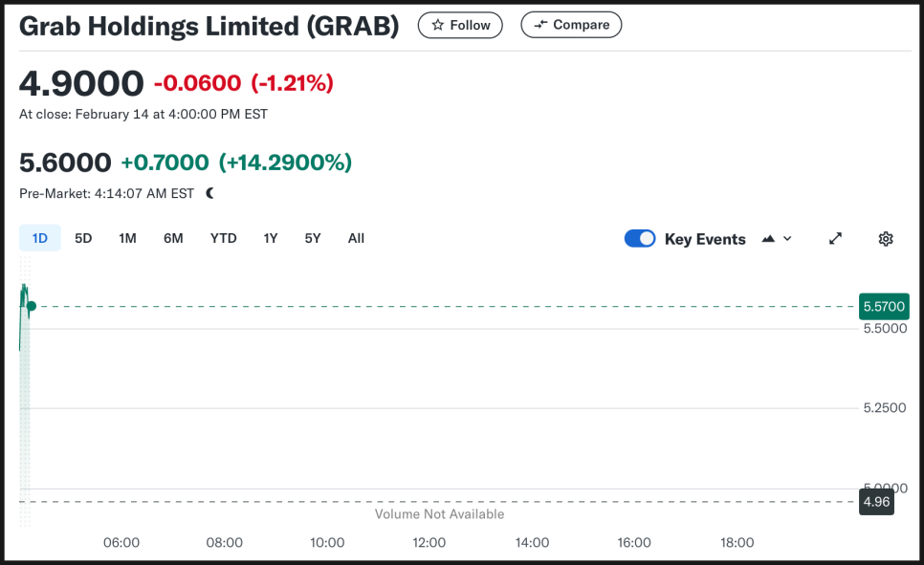This screenshot has height=565, width=924.
Task: Open chart type dropdown chevron
Action: (x=787, y=239)
